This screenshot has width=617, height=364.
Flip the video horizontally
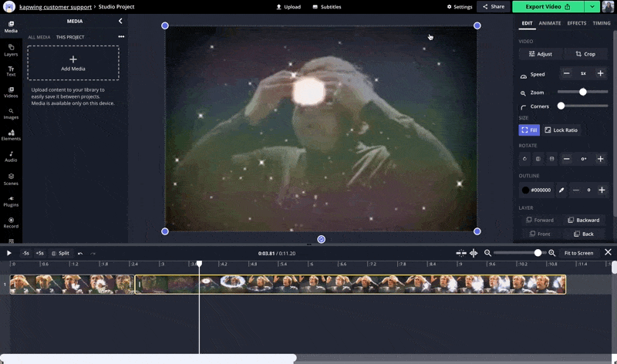tap(538, 159)
